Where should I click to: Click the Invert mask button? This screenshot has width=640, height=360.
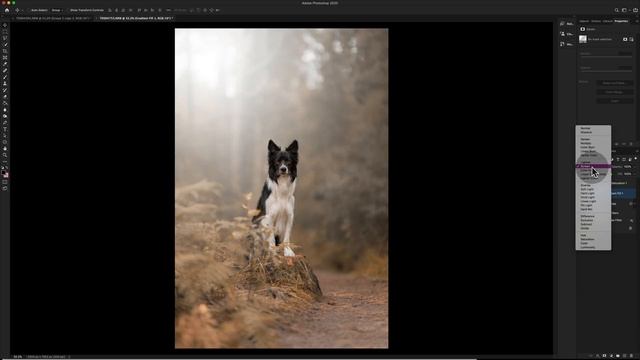click(x=614, y=101)
